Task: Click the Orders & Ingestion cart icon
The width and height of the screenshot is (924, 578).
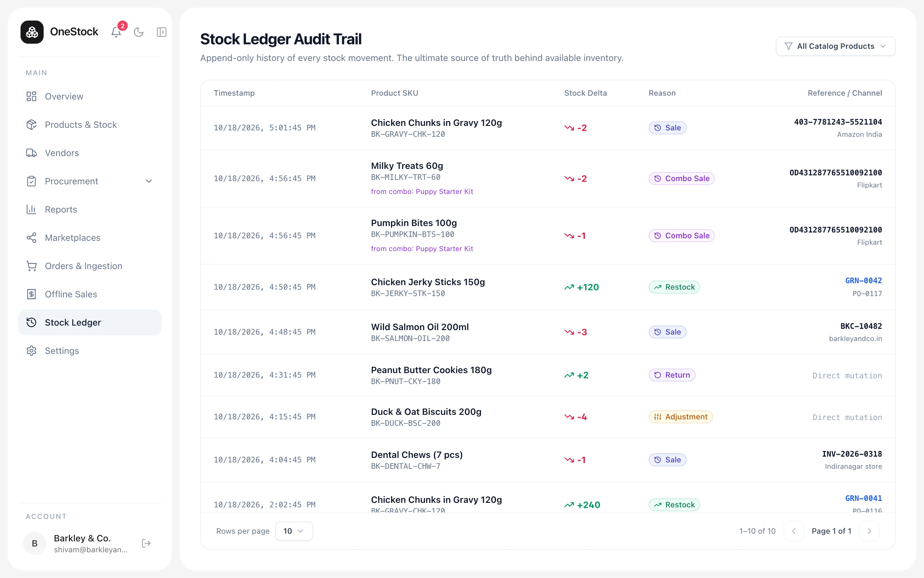Action: tap(31, 266)
